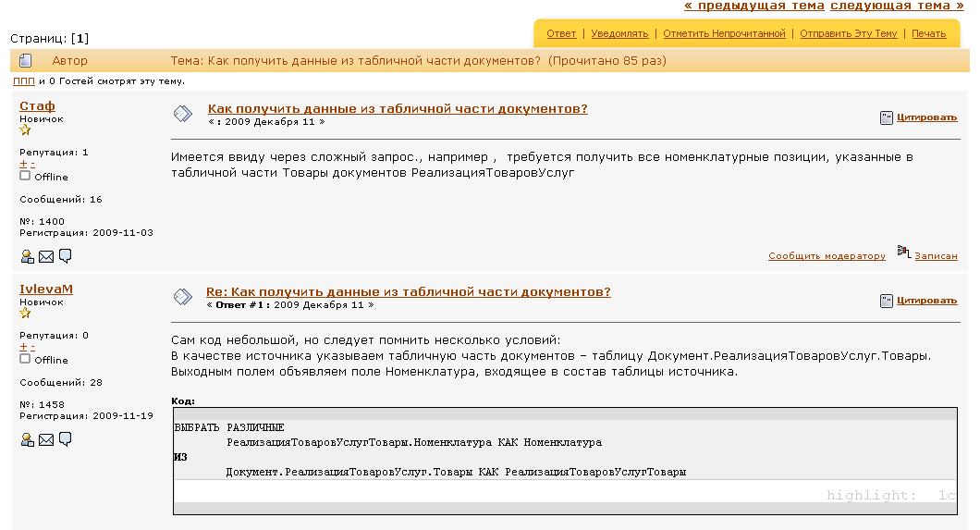Click the Offline status icon under Стаф

[x=25, y=176]
